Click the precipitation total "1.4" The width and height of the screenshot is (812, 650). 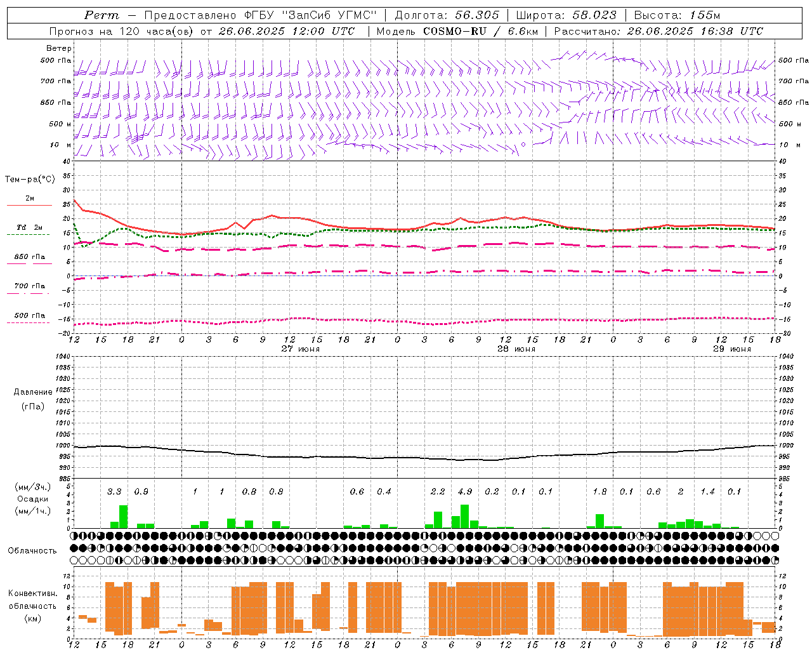(707, 491)
